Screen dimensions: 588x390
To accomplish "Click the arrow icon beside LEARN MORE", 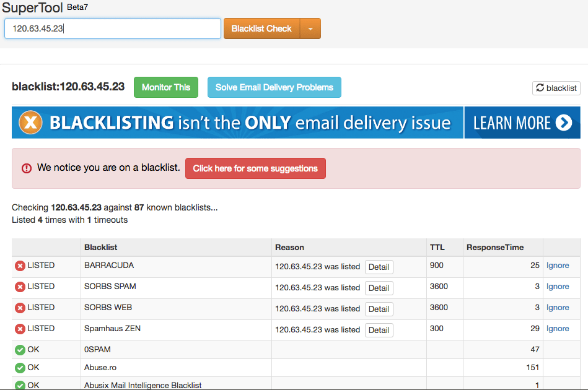I will [x=564, y=123].
